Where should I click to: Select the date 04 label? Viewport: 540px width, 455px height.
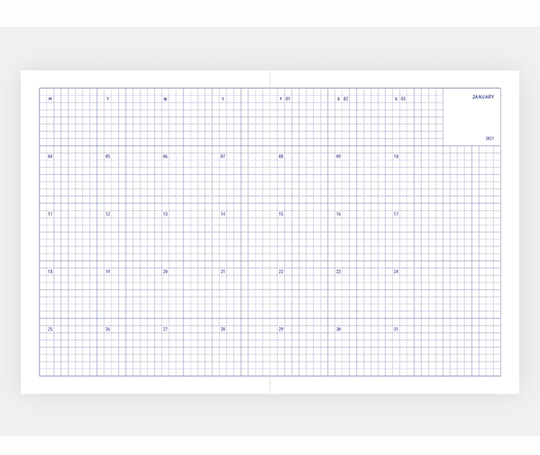[x=50, y=156]
